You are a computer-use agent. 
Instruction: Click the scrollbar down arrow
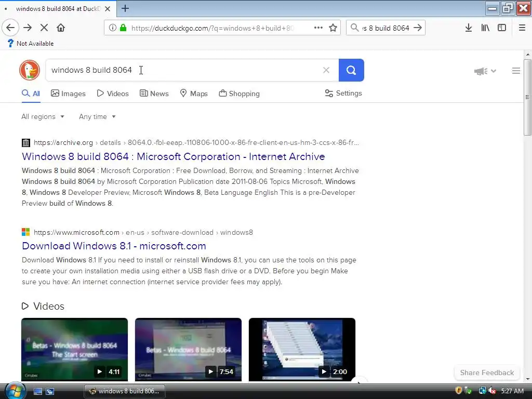(528, 379)
